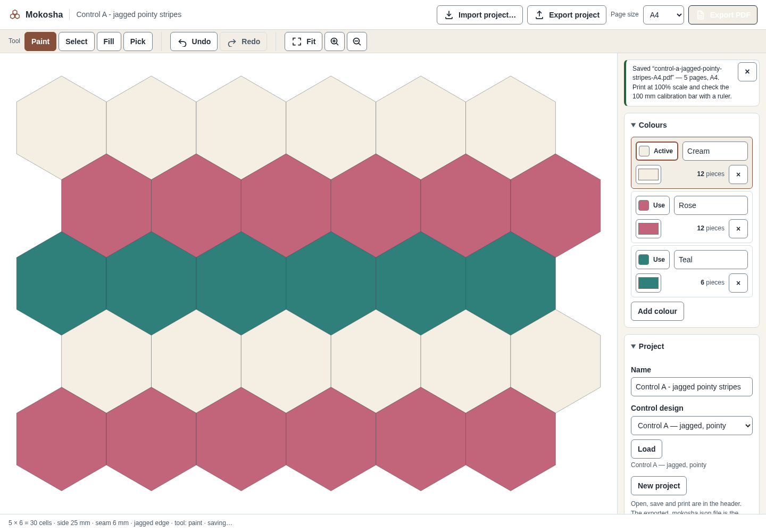Viewport: 766px width, 532px height.
Task: Load the selected control design
Action: [x=646, y=449]
